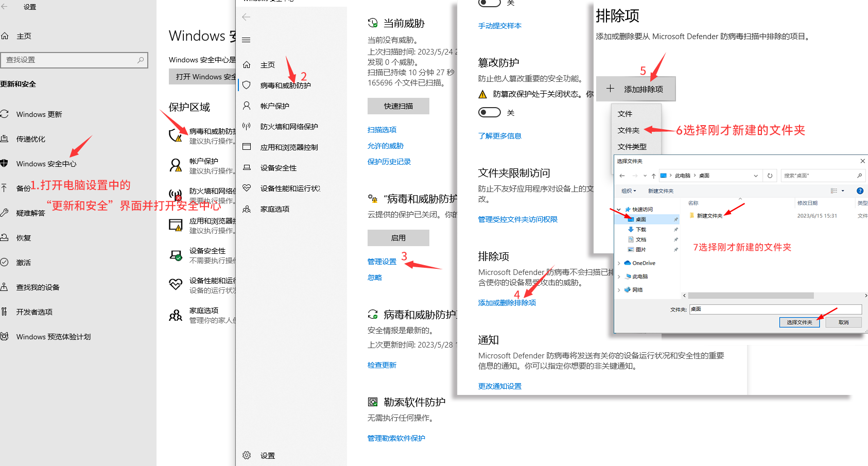Click the help icon in folder dialog

860,191
